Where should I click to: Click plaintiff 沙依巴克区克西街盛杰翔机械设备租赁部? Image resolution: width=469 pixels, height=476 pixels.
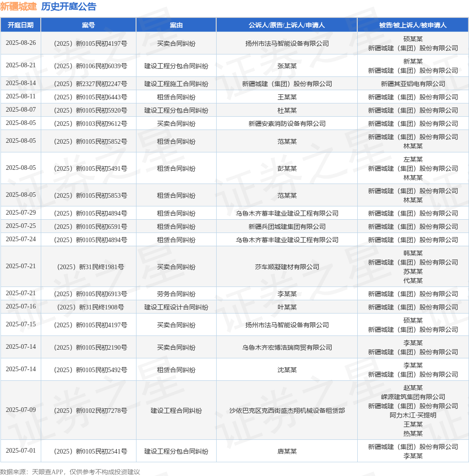tap(287, 411)
